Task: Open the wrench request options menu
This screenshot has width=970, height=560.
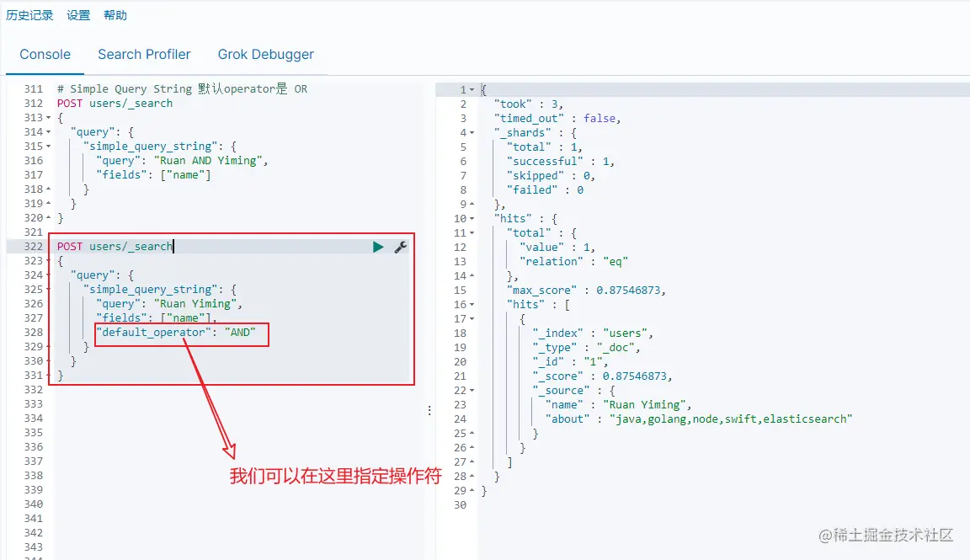Action: 401,247
